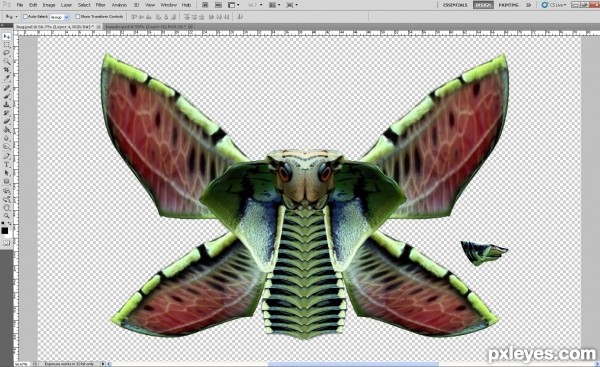Open the Select menu

coord(84,5)
